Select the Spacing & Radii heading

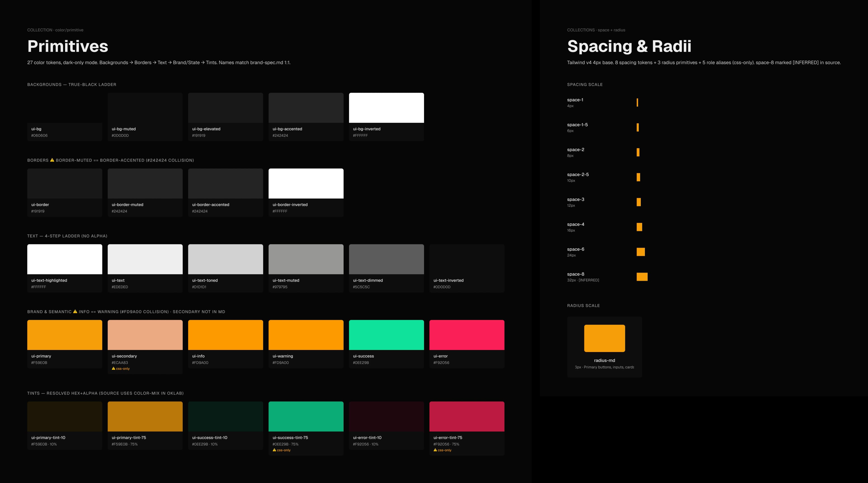[x=629, y=46]
